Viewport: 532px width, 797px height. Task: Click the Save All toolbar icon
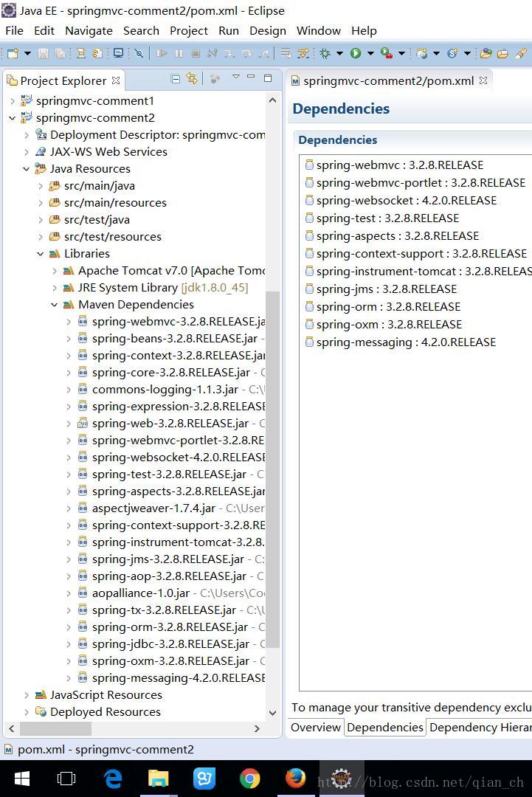click(x=60, y=53)
